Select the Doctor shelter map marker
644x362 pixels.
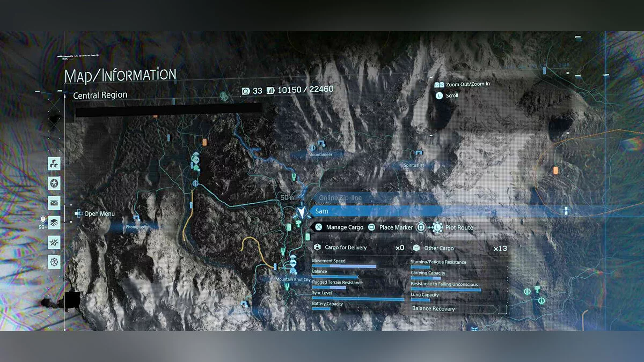245,305
